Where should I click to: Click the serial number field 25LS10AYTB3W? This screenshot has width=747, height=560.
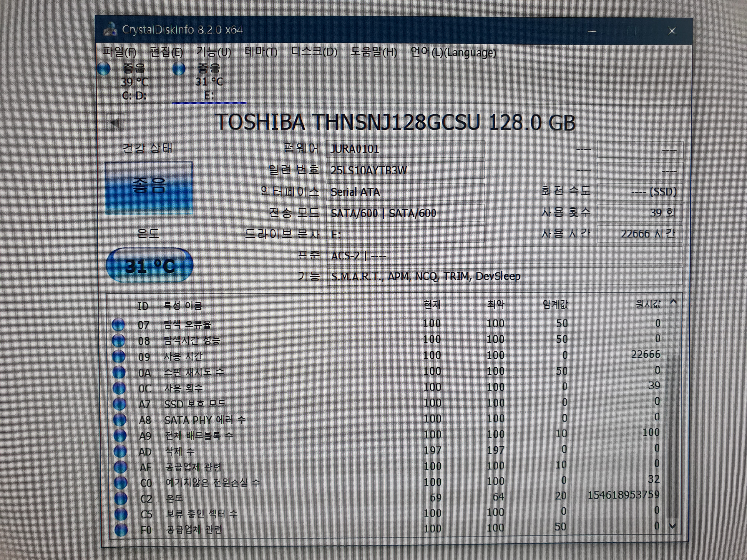(x=405, y=170)
